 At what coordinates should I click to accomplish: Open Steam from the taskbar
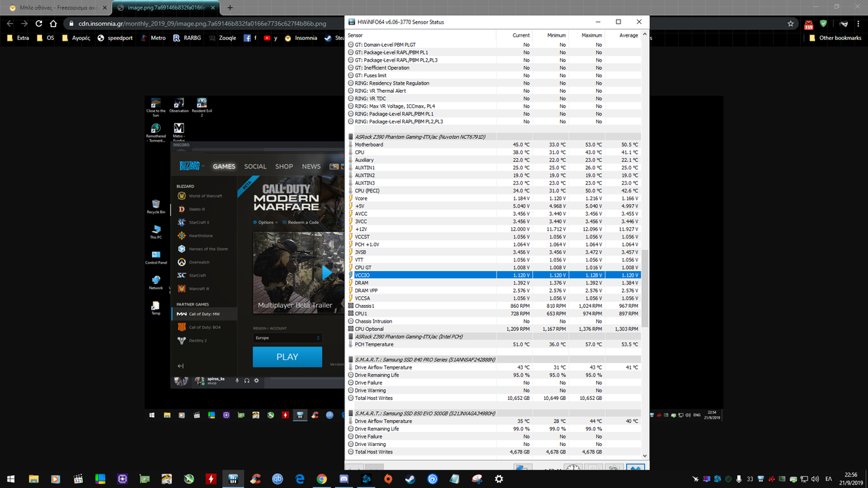[410, 479]
